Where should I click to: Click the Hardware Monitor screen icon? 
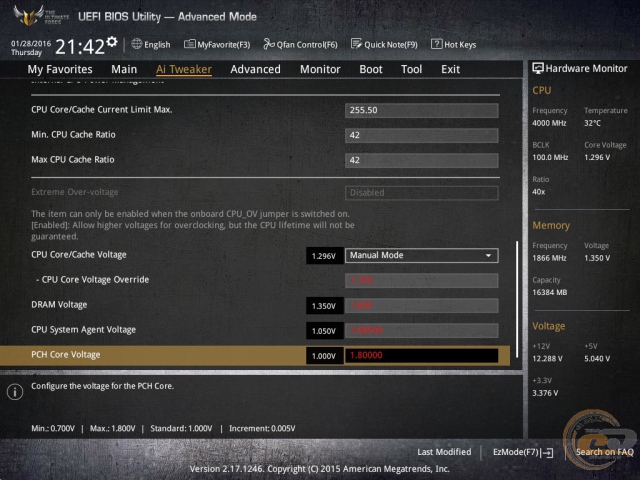pos(538,68)
